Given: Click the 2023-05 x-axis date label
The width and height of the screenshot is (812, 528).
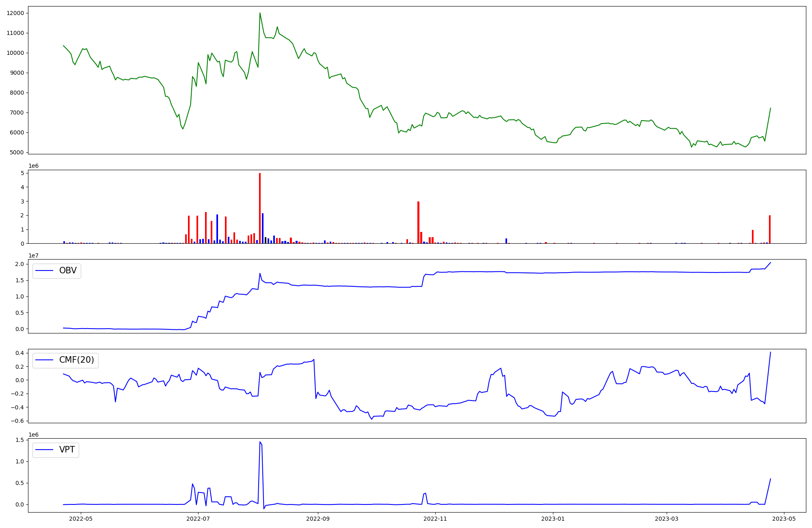Looking at the screenshot, I should point(784,519).
